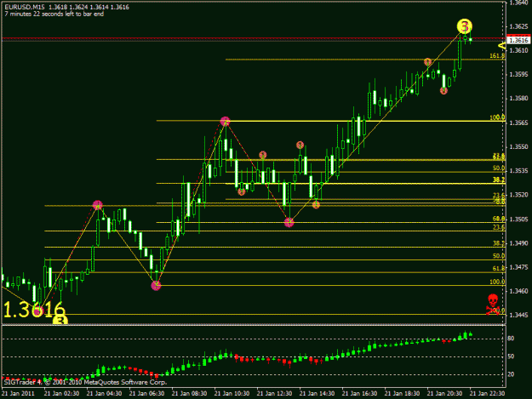532x399 pixels.
Task: Click the '1.3595' price axis label
Action: [519, 75]
